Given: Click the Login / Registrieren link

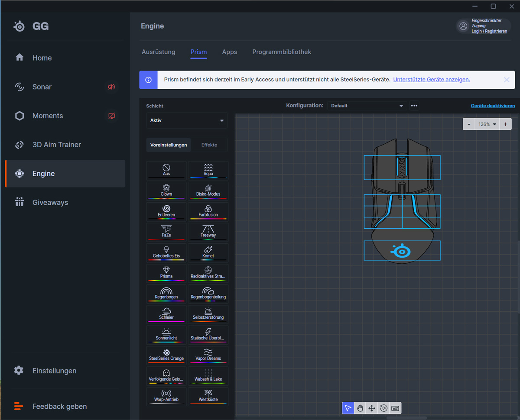Looking at the screenshot, I should click(x=489, y=31).
